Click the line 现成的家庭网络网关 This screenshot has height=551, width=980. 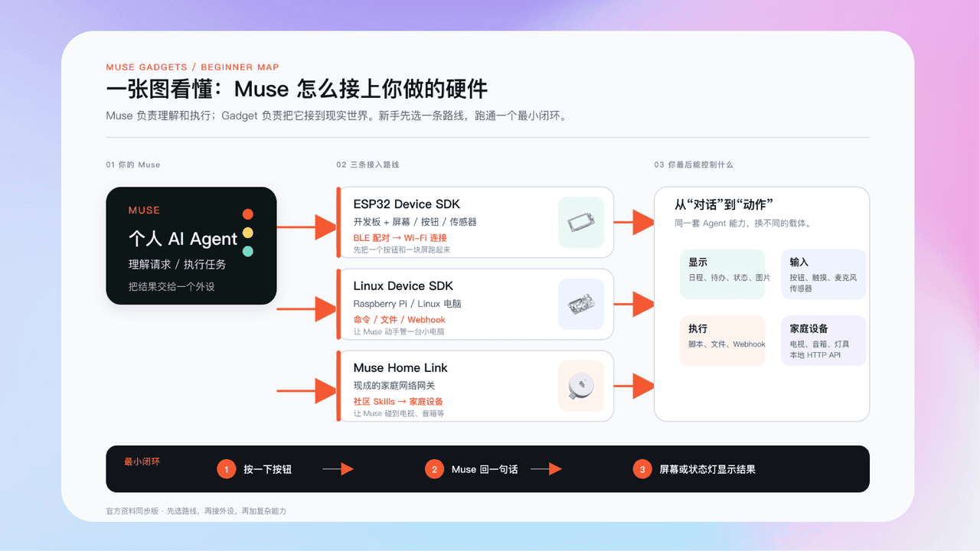pyautogui.click(x=394, y=386)
